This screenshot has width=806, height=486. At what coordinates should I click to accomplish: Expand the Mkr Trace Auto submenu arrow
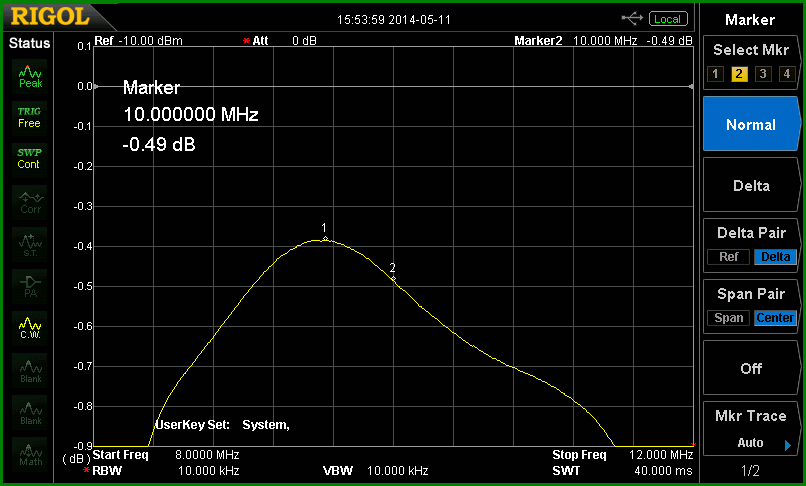788,445
